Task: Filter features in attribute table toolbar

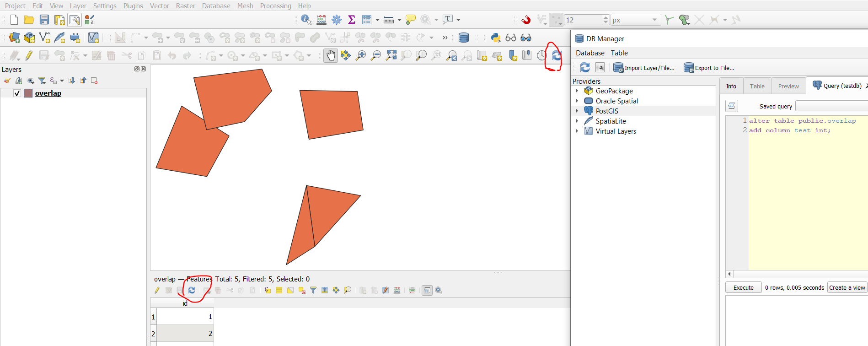Action: tap(313, 290)
